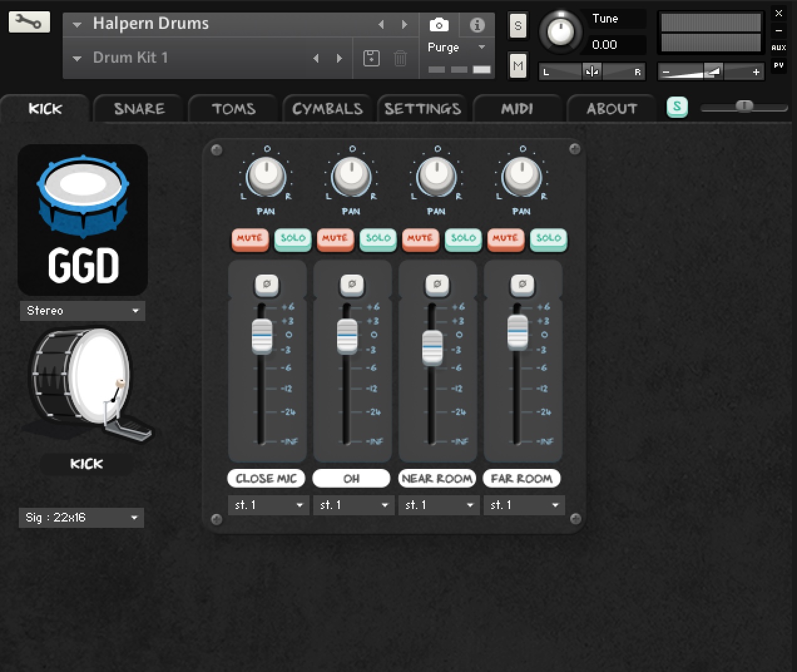Mute the instrument with the M button
The image size is (797, 672).
point(518,65)
